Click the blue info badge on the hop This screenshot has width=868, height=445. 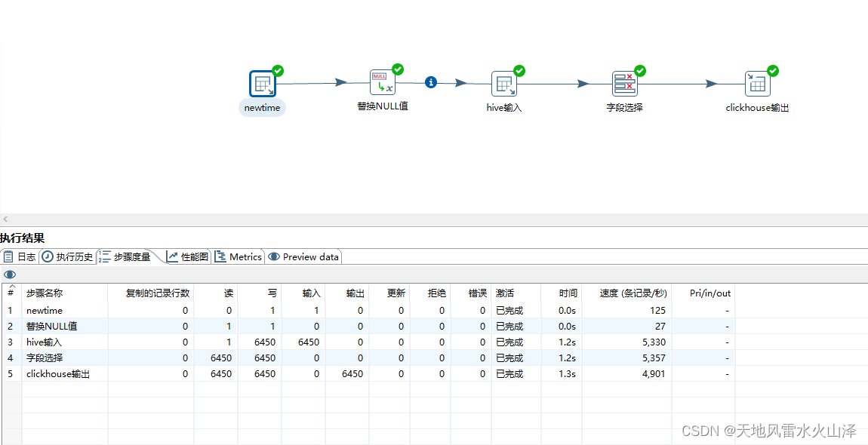[x=431, y=82]
